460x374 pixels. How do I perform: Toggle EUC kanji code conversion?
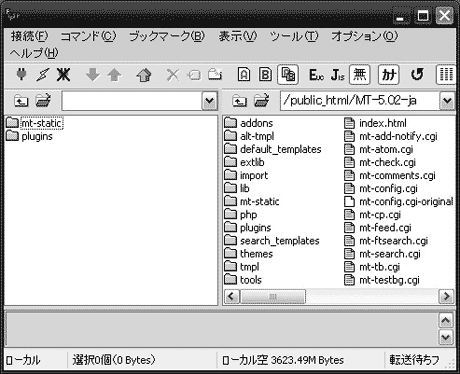click(316, 75)
